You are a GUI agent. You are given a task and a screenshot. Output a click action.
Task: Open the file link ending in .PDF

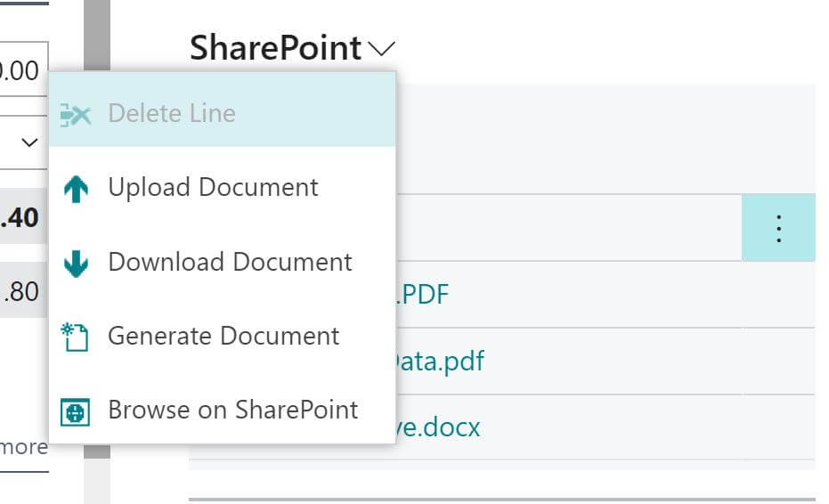pos(422,294)
